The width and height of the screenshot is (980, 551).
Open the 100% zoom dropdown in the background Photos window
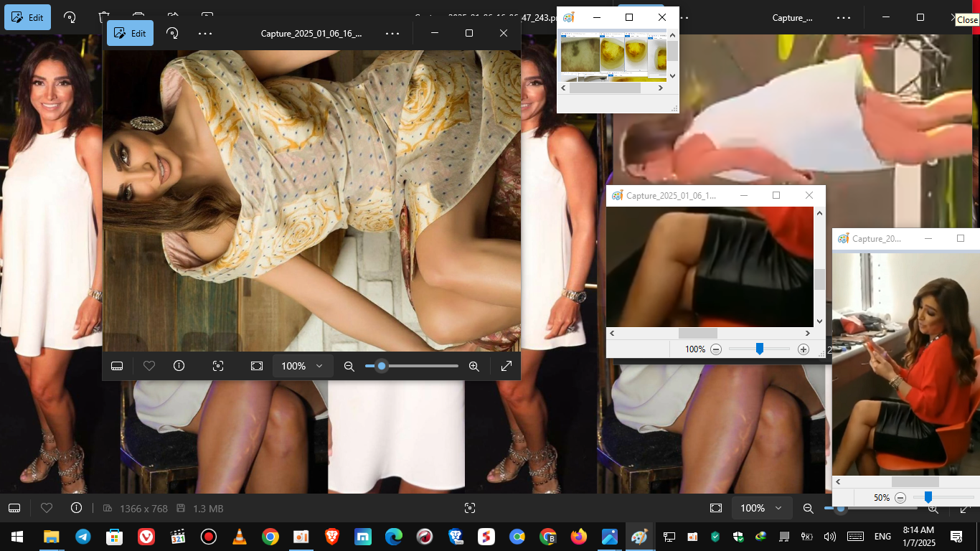(x=762, y=508)
